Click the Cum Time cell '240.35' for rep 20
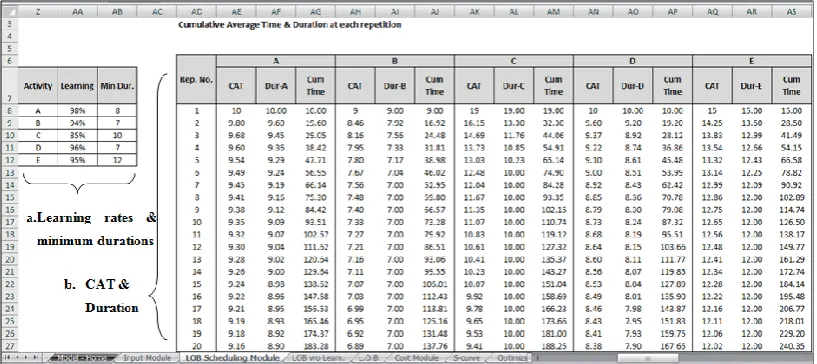The height and width of the screenshot is (364, 817). tap(791, 346)
